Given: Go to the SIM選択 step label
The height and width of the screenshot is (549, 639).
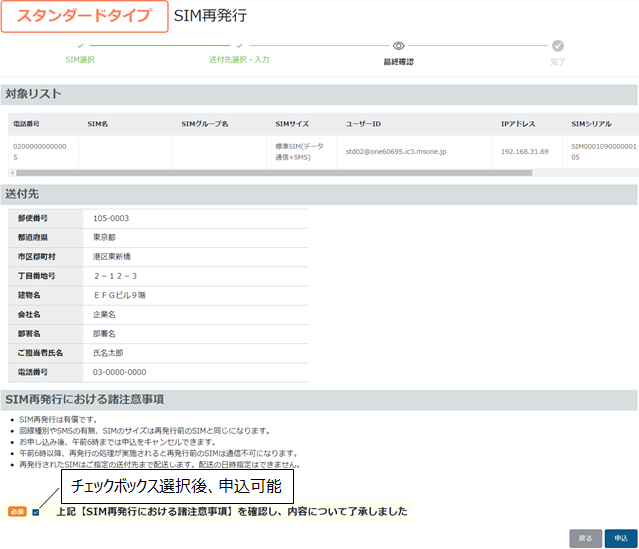Looking at the screenshot, I should point(80,60).
